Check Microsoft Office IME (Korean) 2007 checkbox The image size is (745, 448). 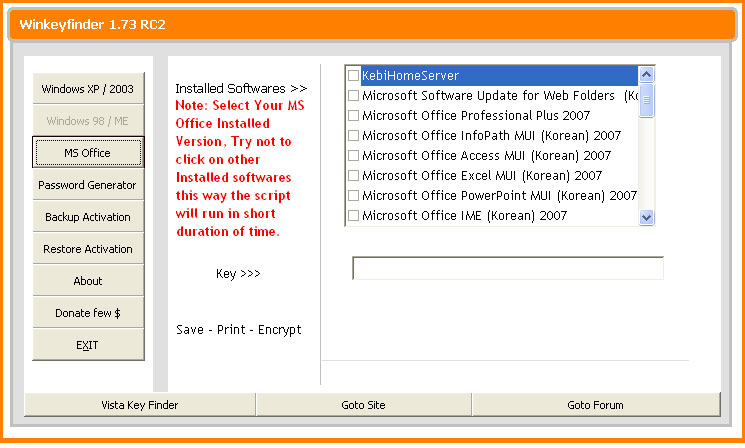(x=353, y=216)
